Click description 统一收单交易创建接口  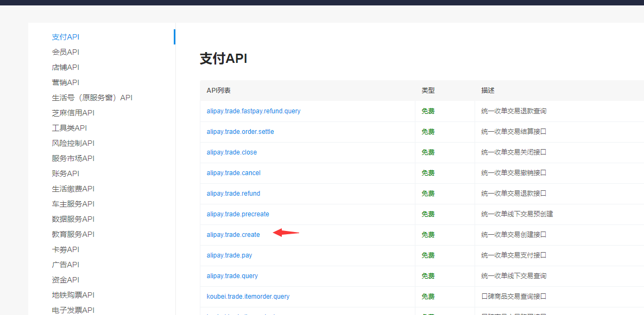point(514,235)
